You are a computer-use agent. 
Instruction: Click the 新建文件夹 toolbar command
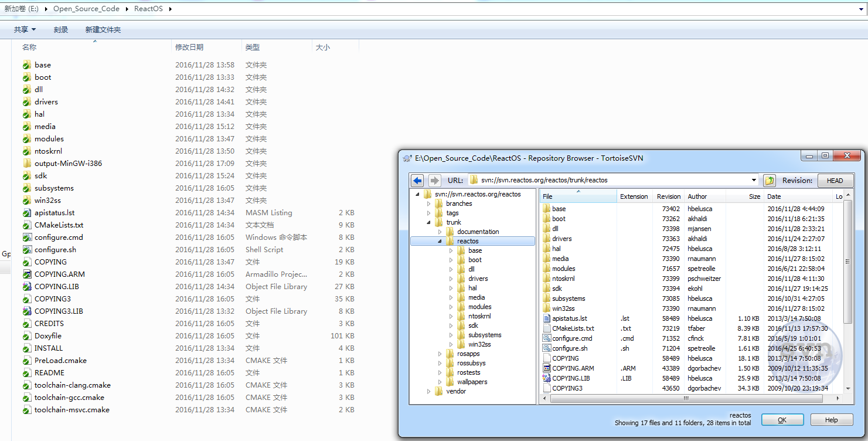[103, 29]
